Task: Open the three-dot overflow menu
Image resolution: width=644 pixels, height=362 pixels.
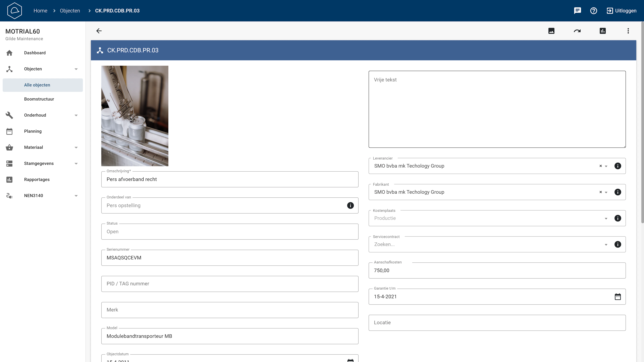Action: tap(628, 31)
